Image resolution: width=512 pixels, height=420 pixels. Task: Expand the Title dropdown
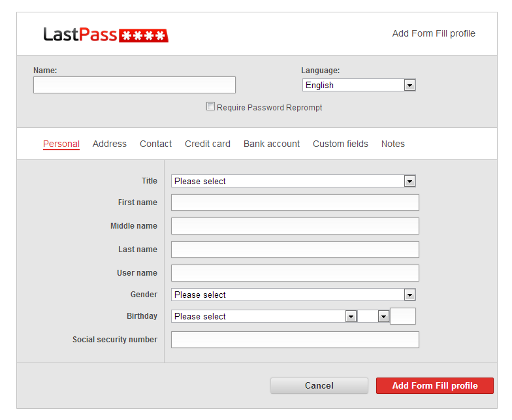point(293,181)
